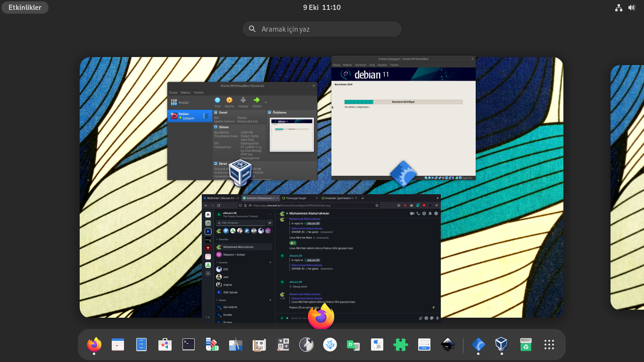Open the drafting compass app dock icon

click(236, 345)
